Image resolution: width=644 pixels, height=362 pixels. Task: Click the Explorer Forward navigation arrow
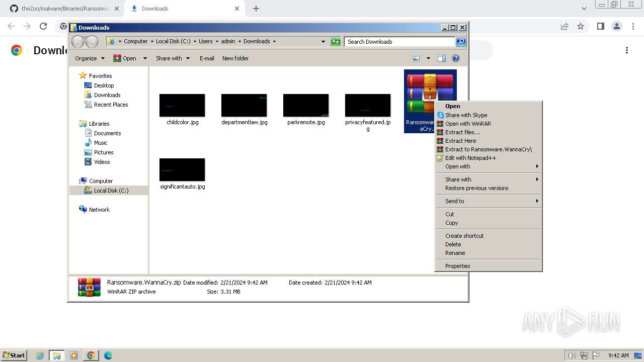(x=92, y=42)
